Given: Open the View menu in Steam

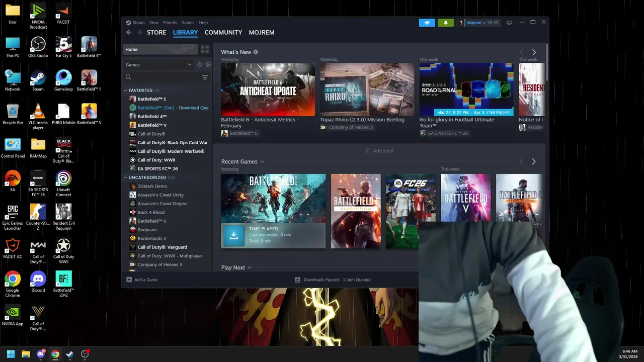Looking at the screenshot, I should pyautogui.click(x=154, y=23).
